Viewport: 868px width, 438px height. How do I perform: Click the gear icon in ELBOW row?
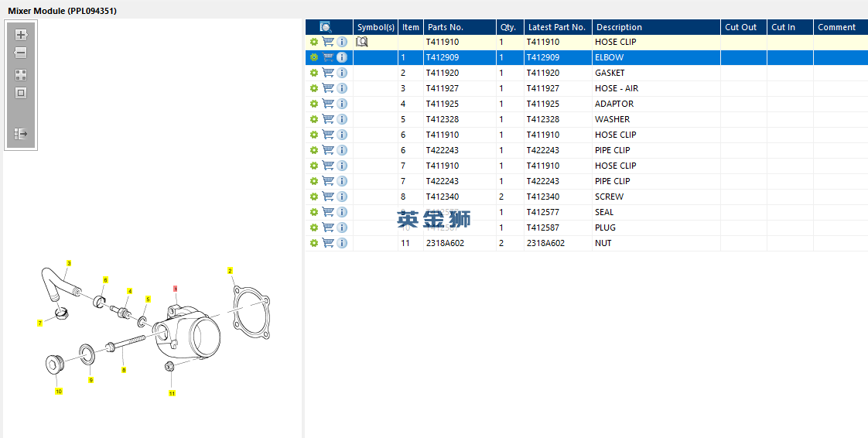click(314, 57)
